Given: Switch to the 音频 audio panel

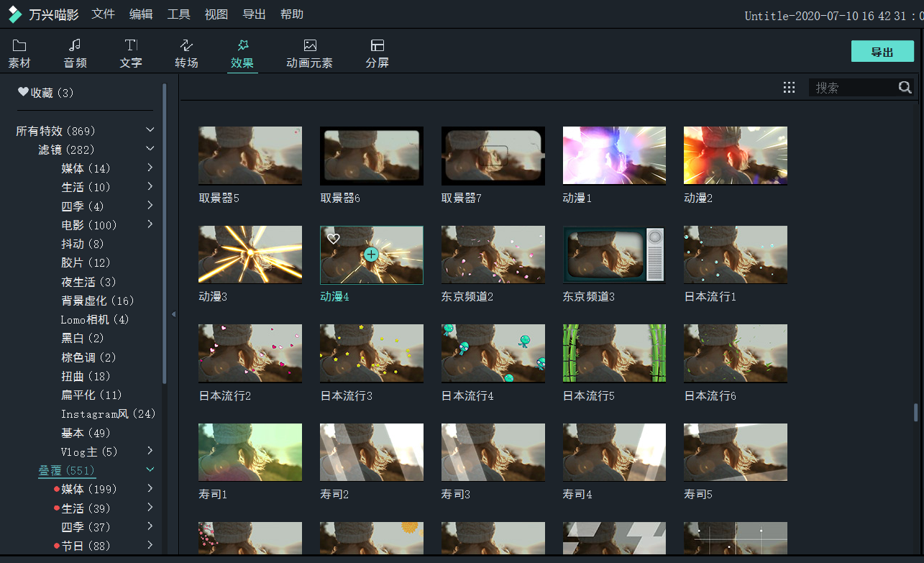Looking at the screenshot, I should pos(75,54).
